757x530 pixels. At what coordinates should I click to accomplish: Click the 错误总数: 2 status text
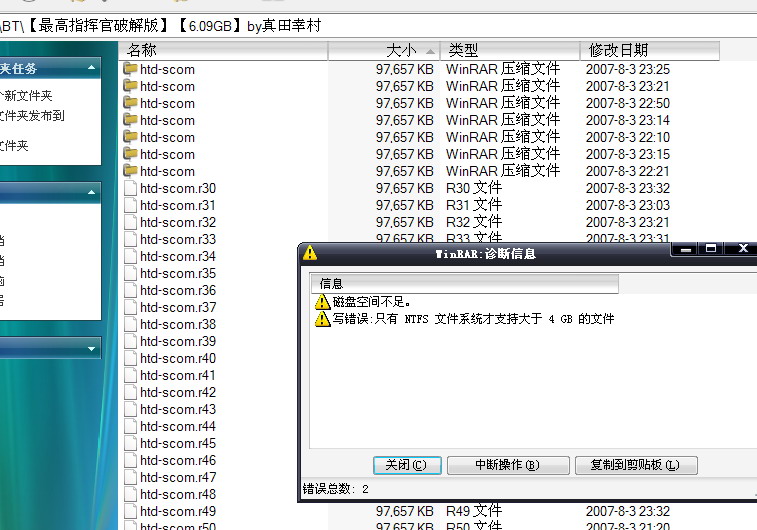tap(336, 489)
